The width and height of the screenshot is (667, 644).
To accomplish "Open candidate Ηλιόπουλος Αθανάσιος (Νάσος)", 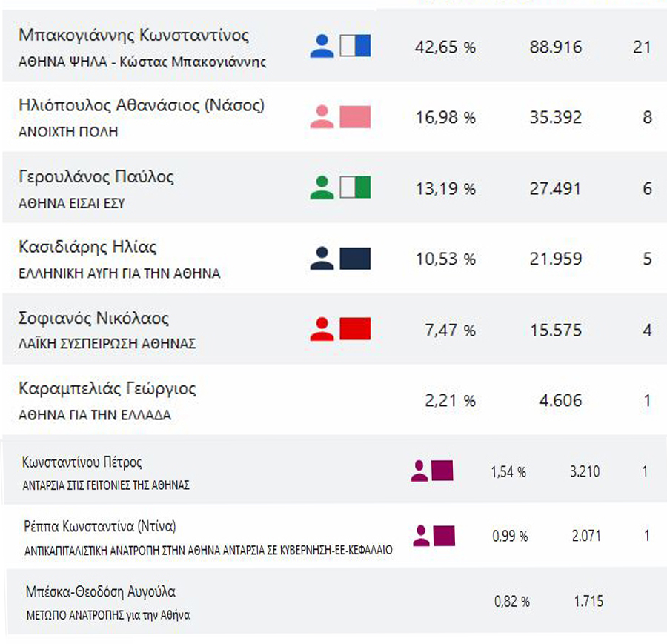I will pos(141,106).
